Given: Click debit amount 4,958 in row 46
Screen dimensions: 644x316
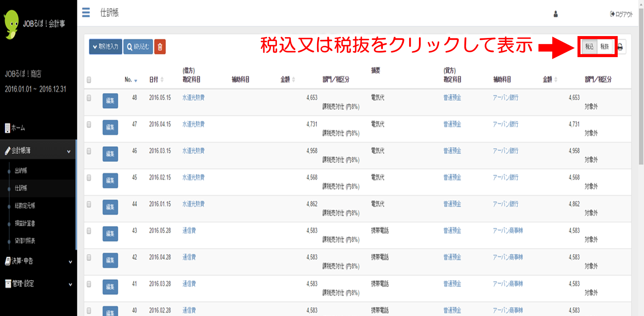Looking at the screenshot, I should (312, 151).
